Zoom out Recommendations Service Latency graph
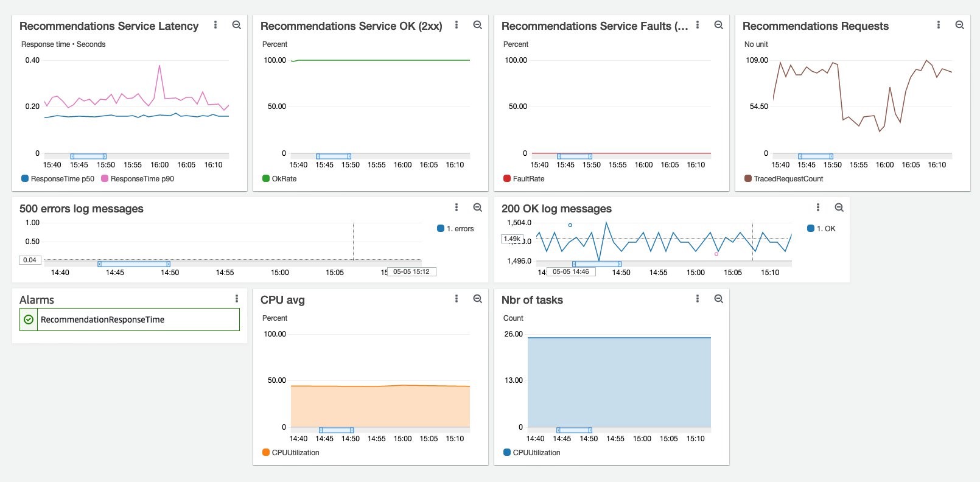Viewport: 980px width, 482px height. (x=237, y=25)
